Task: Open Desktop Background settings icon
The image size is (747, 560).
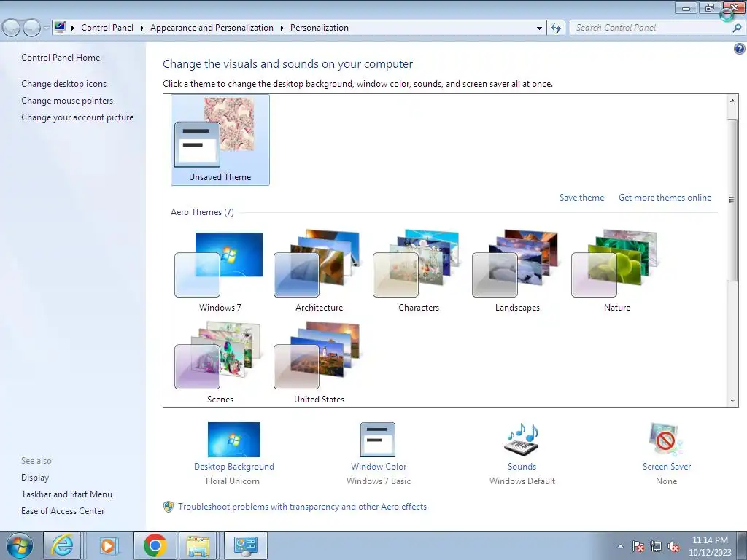Action: pyautogui.click(x=234, y=440)
